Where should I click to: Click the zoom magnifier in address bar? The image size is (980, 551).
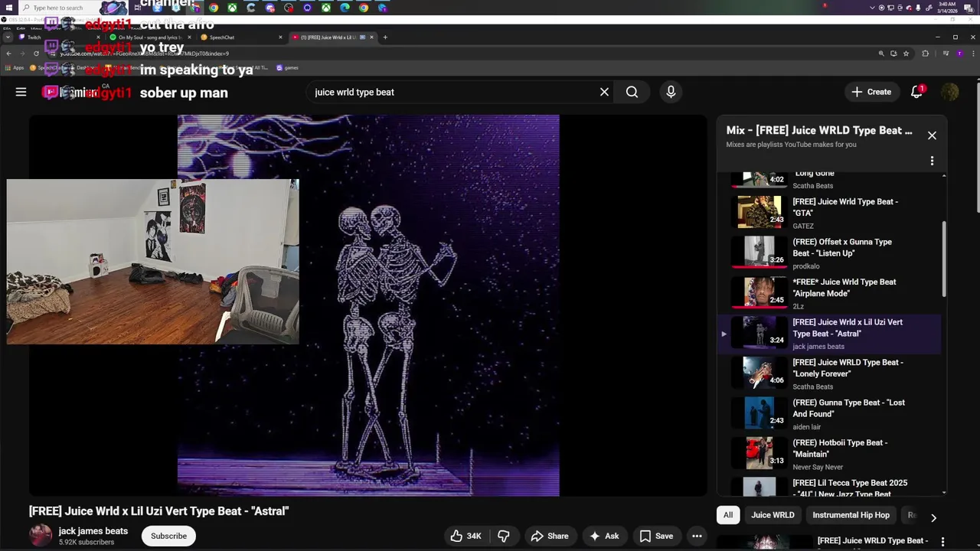point(881,54)
